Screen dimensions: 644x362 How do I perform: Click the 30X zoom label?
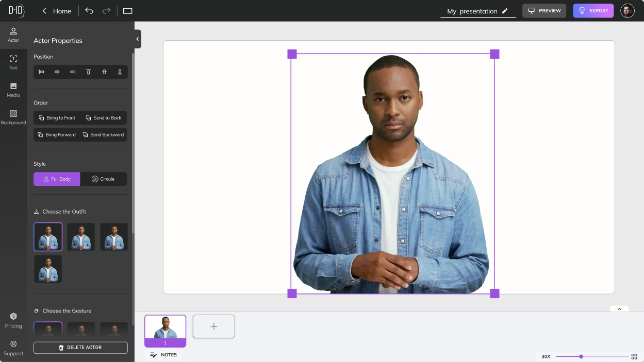click(546, 356)
